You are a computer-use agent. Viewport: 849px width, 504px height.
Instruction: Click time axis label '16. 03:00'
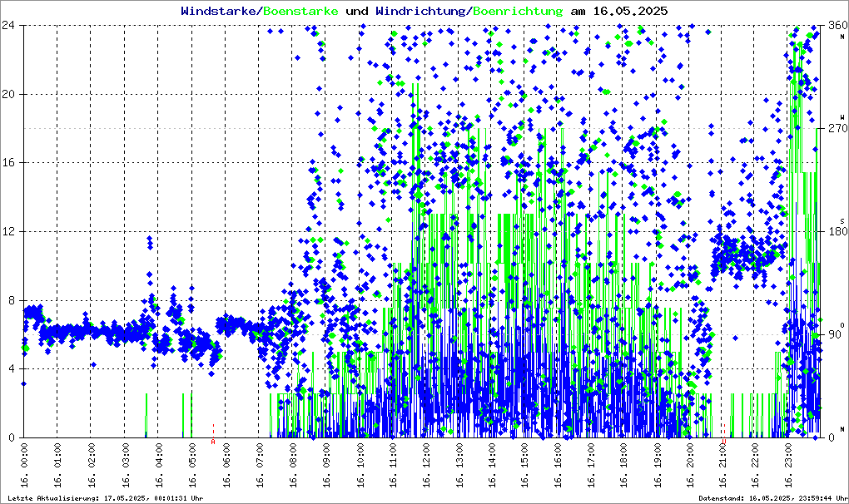point(126,465)
